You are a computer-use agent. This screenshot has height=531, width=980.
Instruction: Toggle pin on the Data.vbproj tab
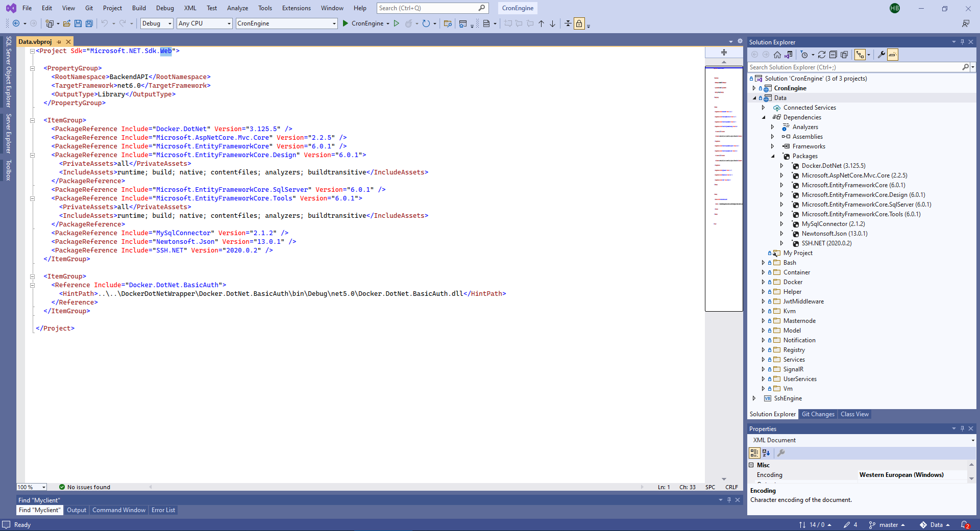click(59, 42)
